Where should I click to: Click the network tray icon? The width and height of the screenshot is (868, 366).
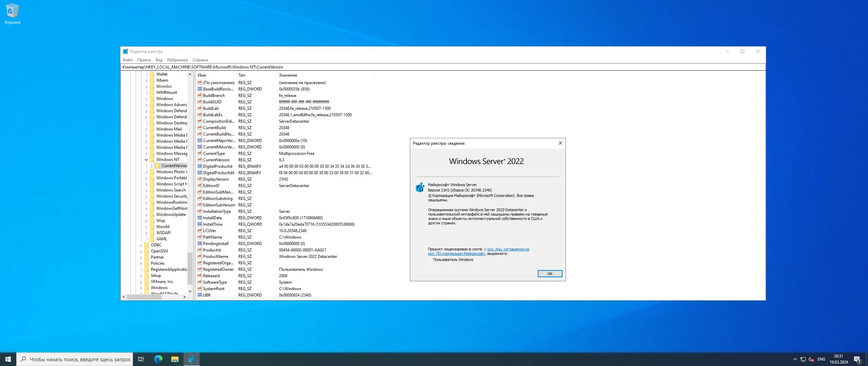[x=803, y=359]
